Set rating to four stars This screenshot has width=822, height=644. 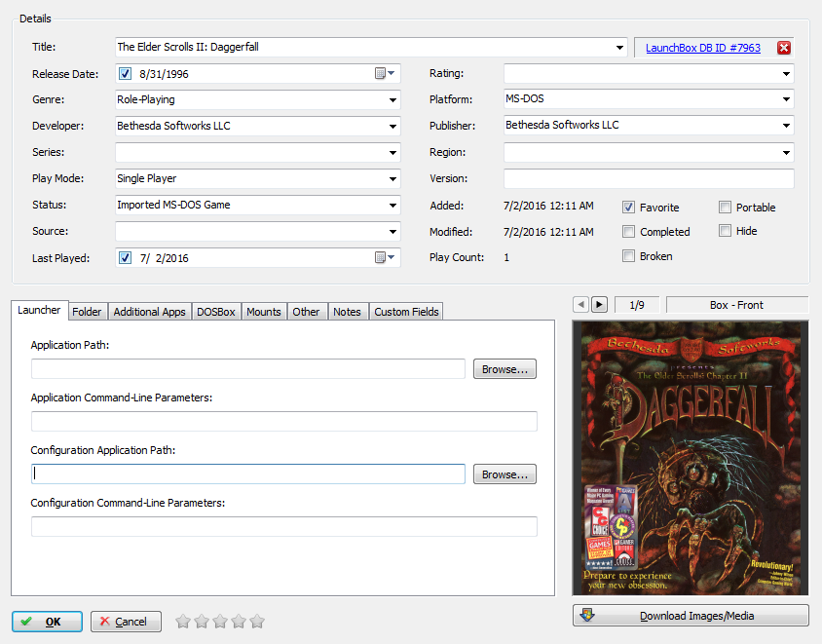[x=239, y=622]
